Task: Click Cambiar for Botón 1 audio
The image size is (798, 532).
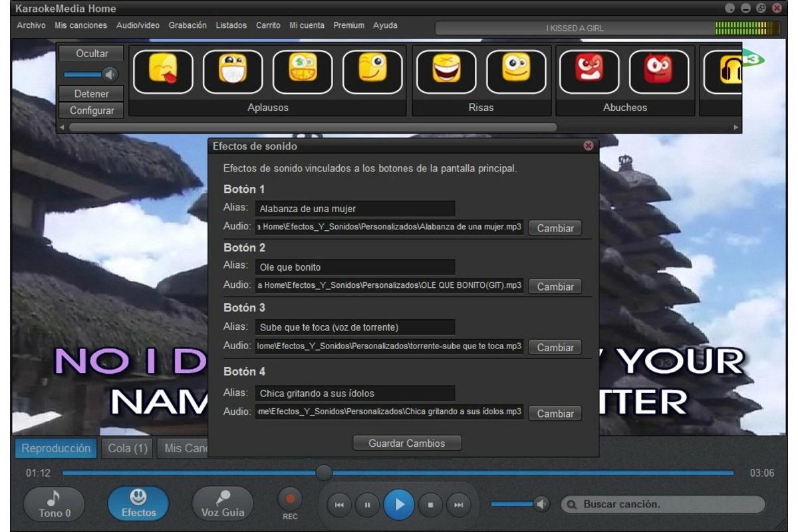Action: pyautogui.click(x=555, y=227)
